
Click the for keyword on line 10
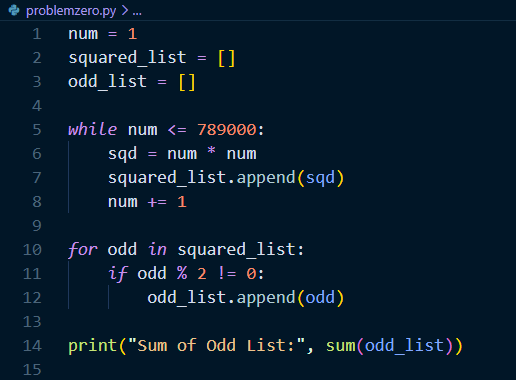coord(83,250)
